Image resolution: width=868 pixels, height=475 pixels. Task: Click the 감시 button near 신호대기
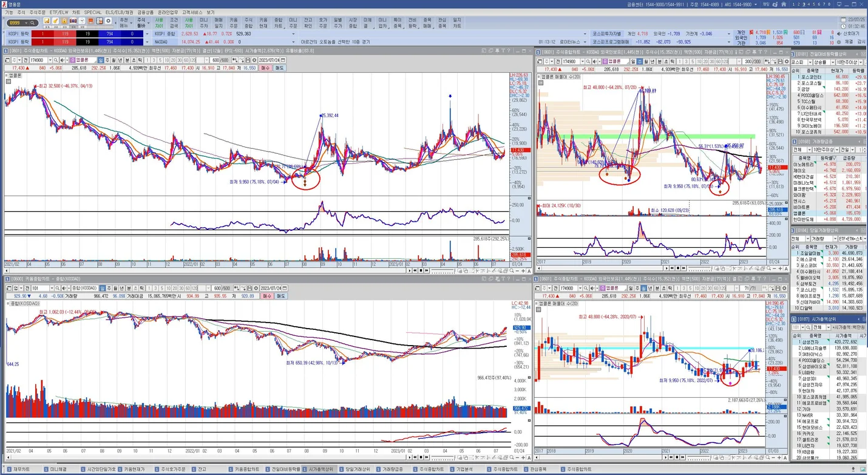click(861, 41)
